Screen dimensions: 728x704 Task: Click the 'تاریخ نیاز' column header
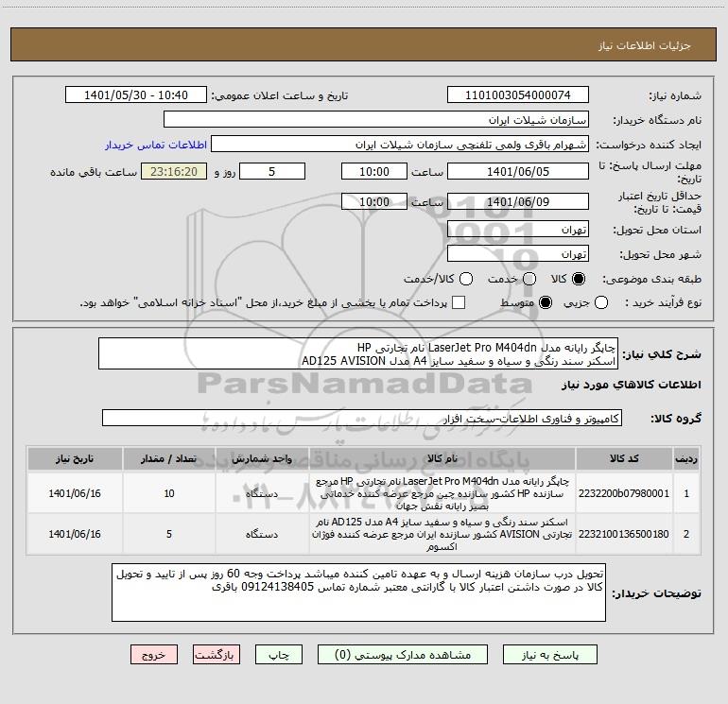(75, 458)
